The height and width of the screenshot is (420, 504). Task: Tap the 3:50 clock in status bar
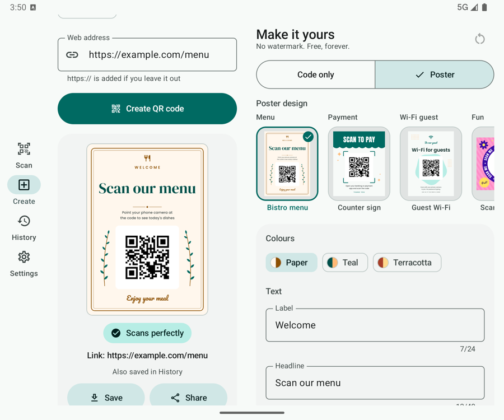tap(18, 7)
